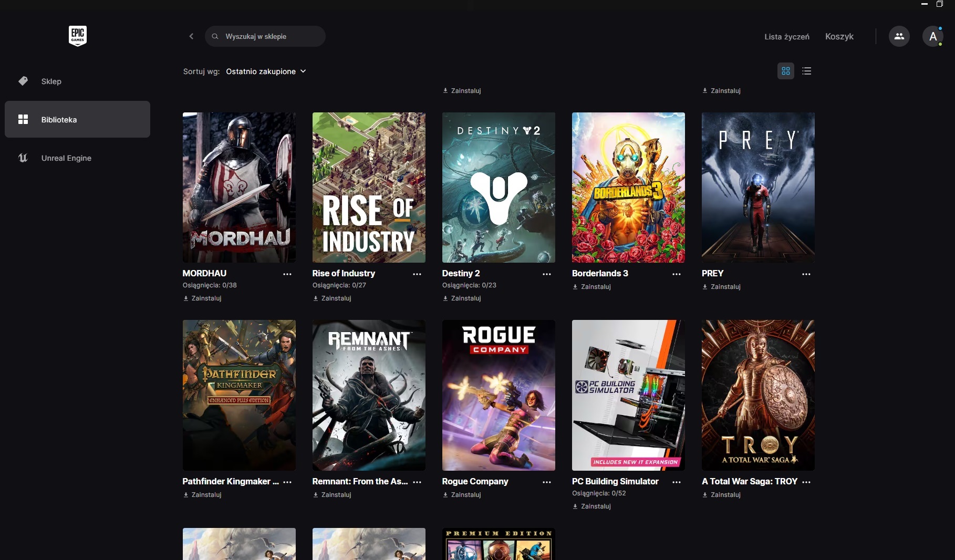Click the Unreal Engine logo icon

23,158
